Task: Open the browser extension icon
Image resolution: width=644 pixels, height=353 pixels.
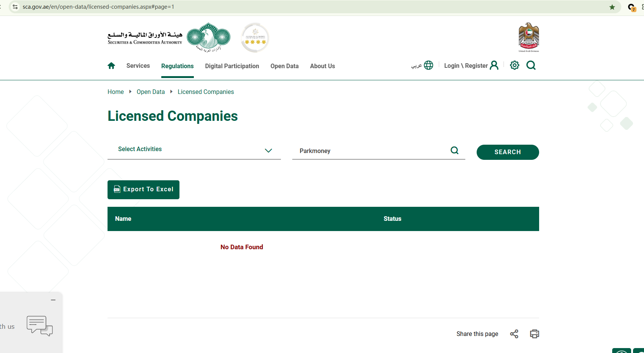Action: (x=632, y=7)
